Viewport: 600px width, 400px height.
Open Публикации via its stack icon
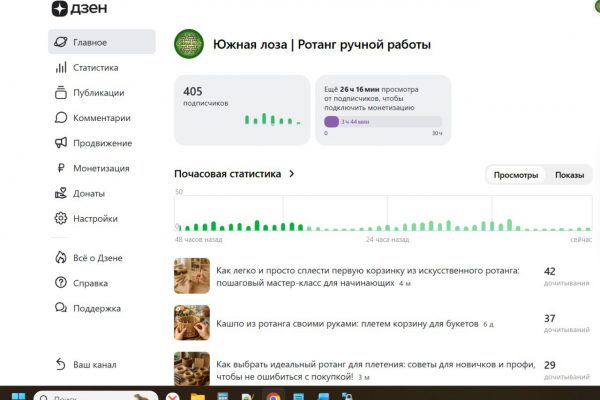pyautogui.click(x=60, y=93)
